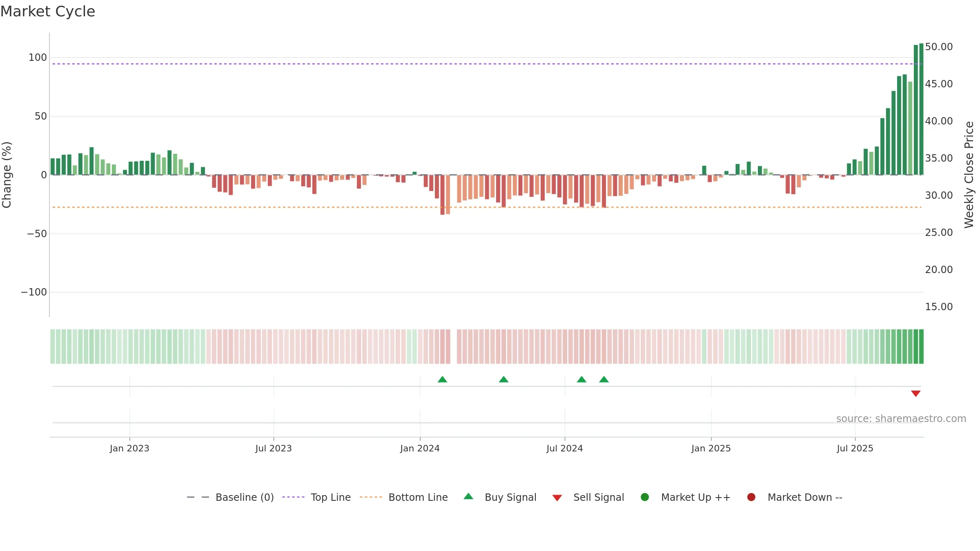980x551 pixels.
Task: Click the darkest green heat-strip cell at far right
Action: point(921,347)
